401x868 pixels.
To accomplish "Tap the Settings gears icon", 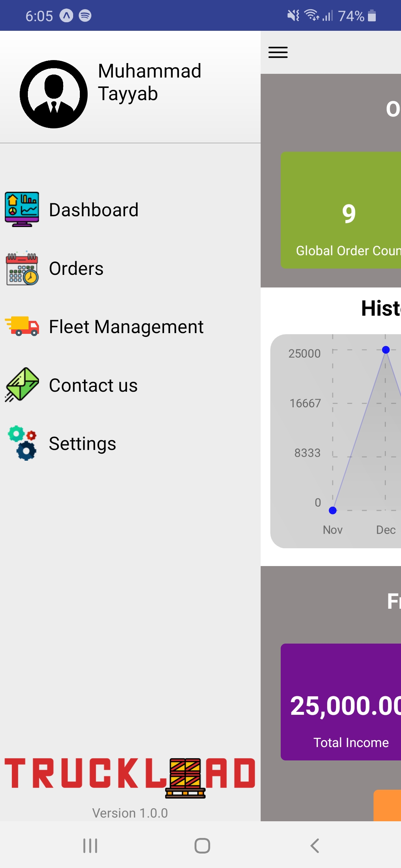I will 22,443.
